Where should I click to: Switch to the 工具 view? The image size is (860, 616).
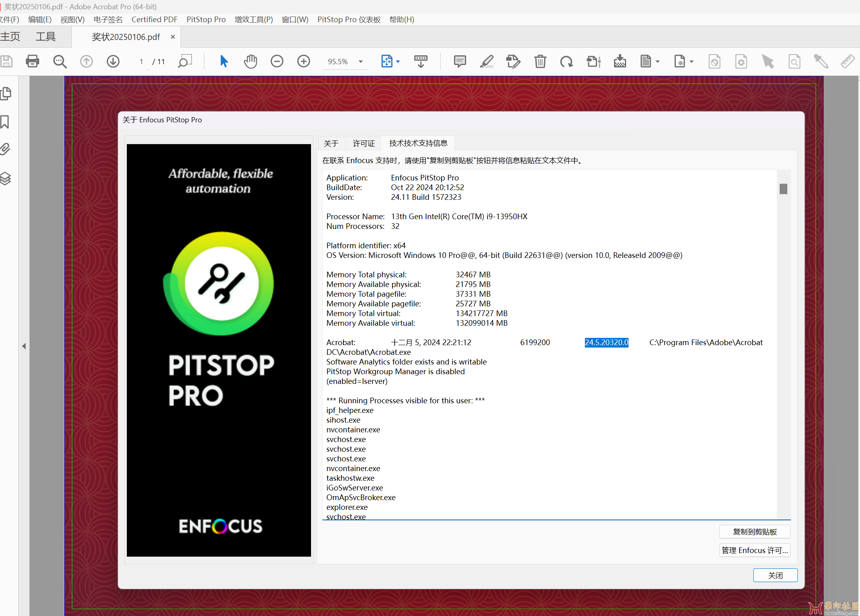[45, 37]
